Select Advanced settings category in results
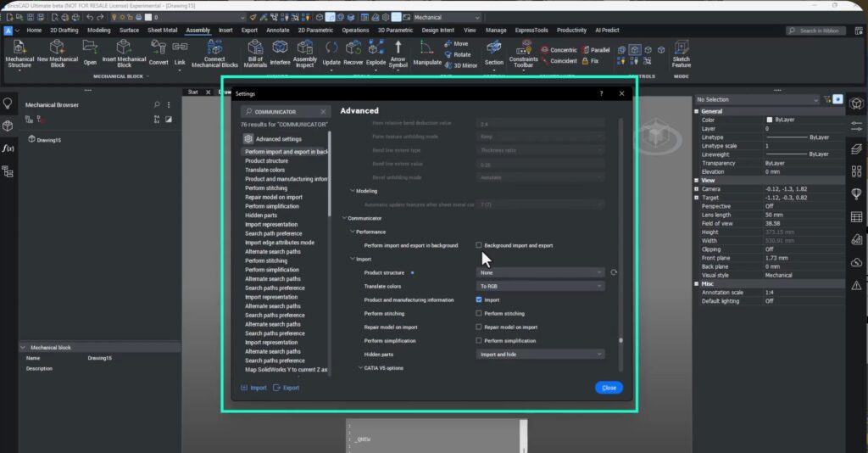The image size is (868, 453). point(273,139)
